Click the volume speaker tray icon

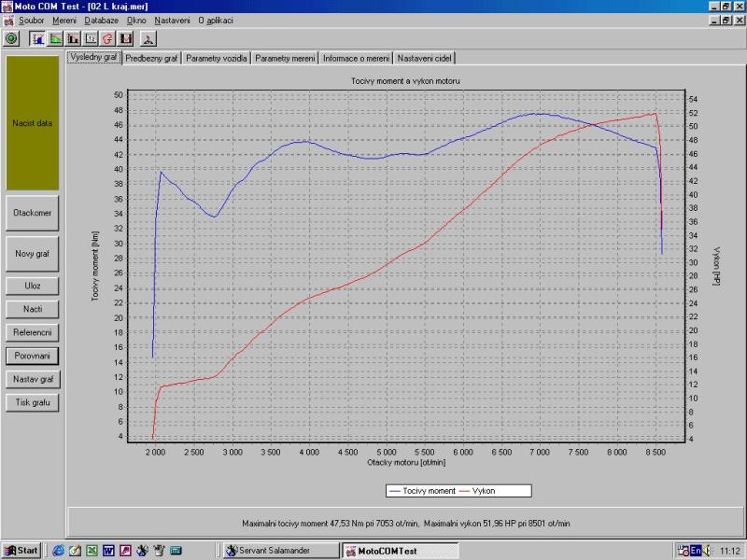708,551
